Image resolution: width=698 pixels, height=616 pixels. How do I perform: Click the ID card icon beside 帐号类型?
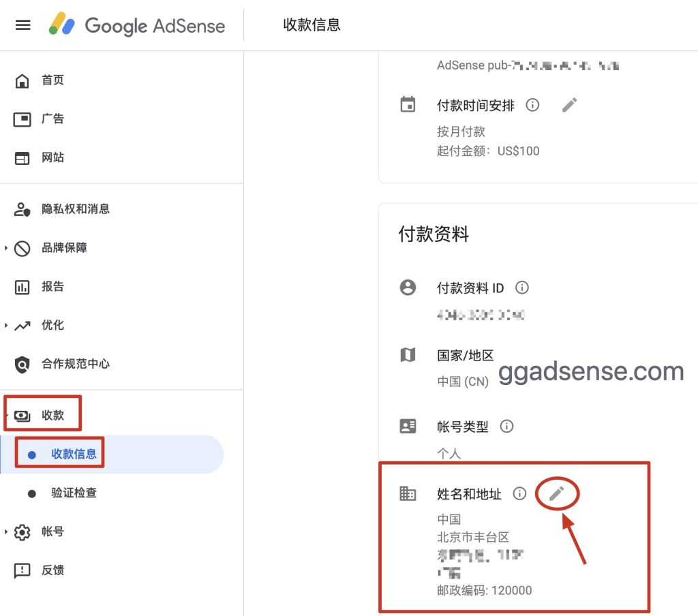coord(408,427)
